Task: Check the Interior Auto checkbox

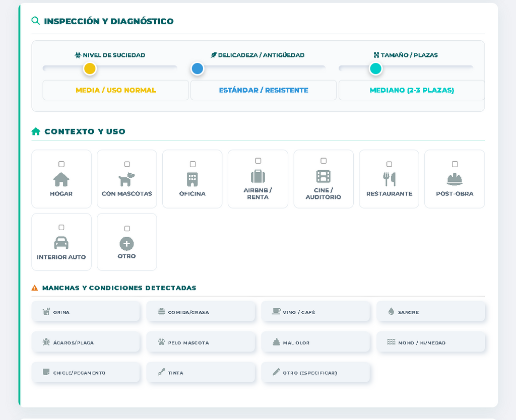Action: point(61,228)
